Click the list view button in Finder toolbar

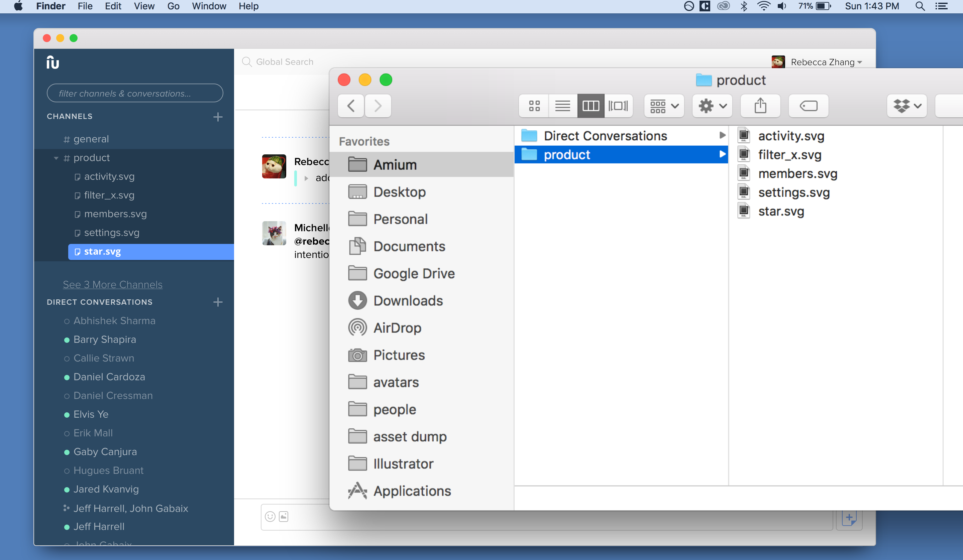[561, 105]
